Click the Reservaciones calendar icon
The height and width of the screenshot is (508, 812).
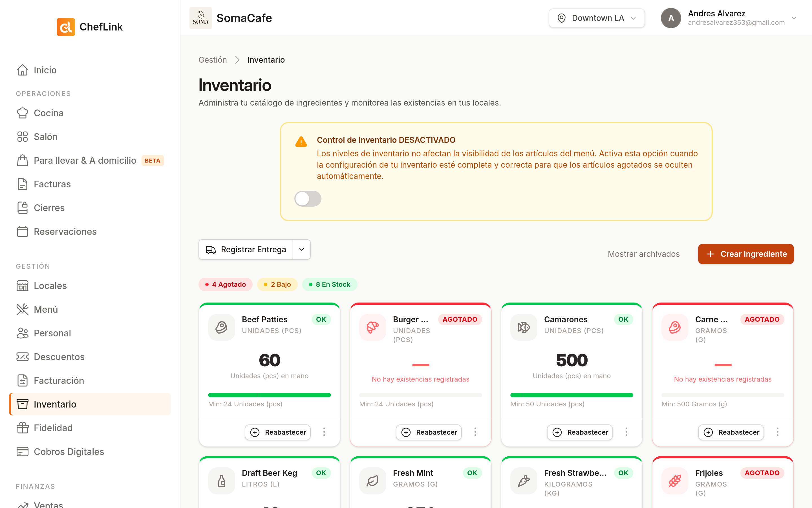[23, 231]
